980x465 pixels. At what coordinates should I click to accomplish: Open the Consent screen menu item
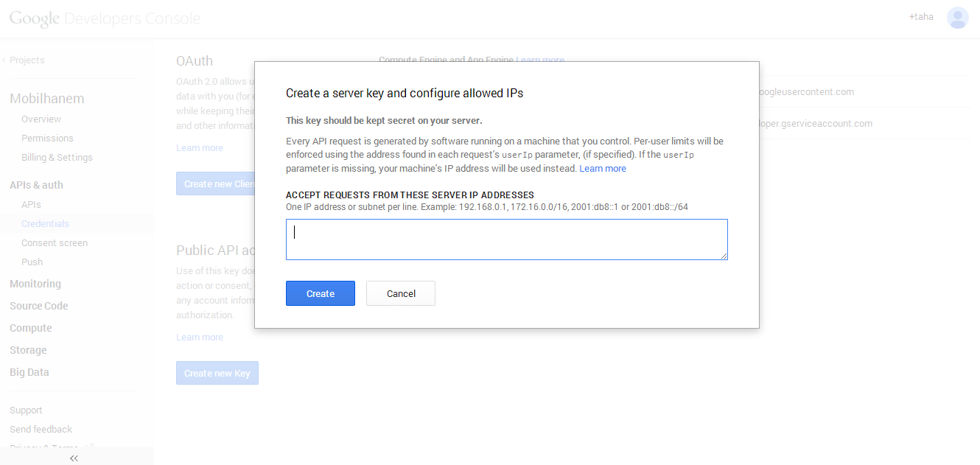coord(55,243)
